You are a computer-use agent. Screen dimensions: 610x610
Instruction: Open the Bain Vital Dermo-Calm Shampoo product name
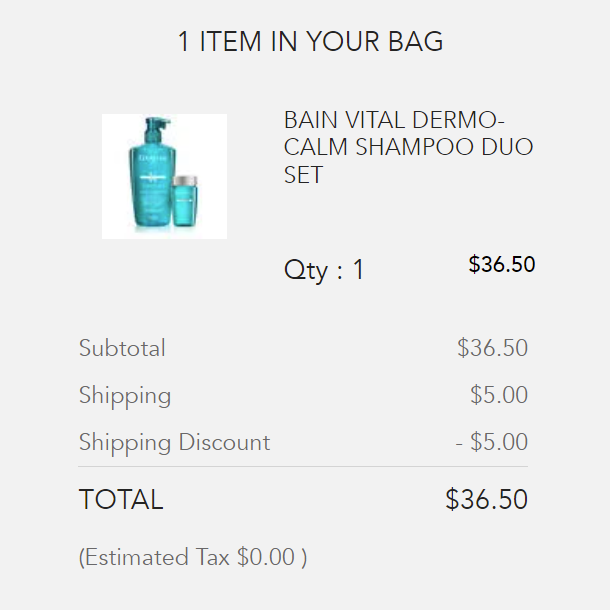[408, 147]
